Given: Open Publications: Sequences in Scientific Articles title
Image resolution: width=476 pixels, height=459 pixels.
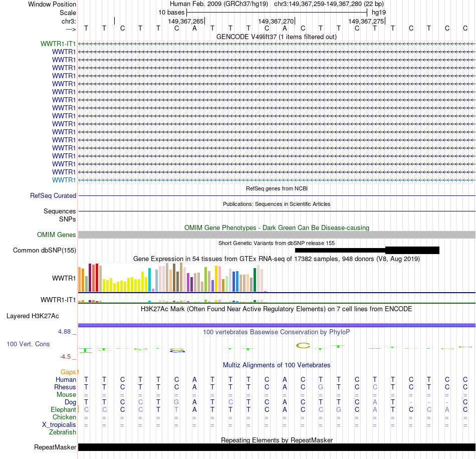Looking at the screenshot, I should click(277, 204).
